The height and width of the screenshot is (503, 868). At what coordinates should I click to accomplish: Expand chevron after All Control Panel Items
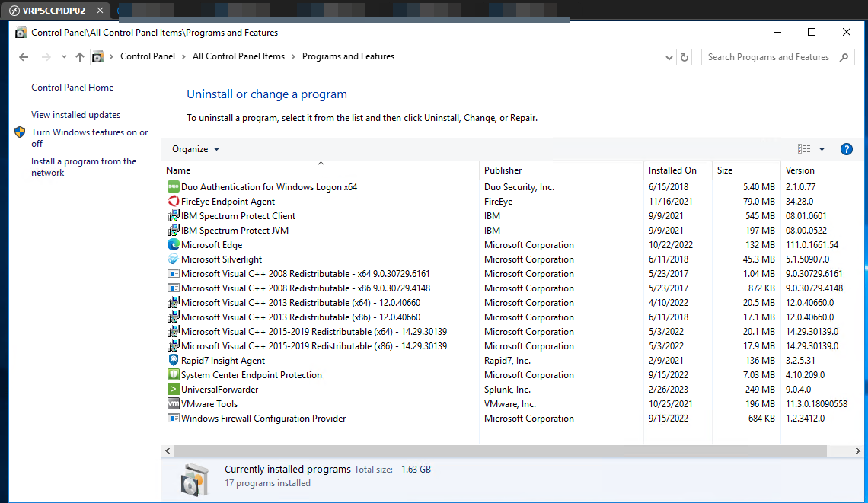293,56
